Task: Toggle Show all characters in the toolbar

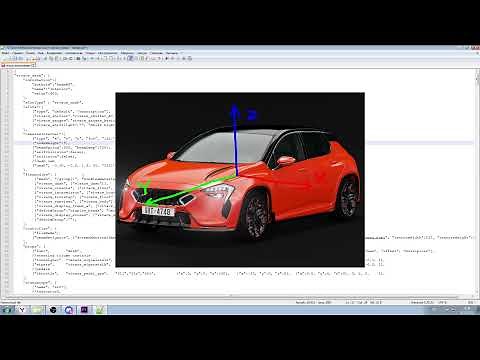Action: pyautogui.click(x=124, y=58)
